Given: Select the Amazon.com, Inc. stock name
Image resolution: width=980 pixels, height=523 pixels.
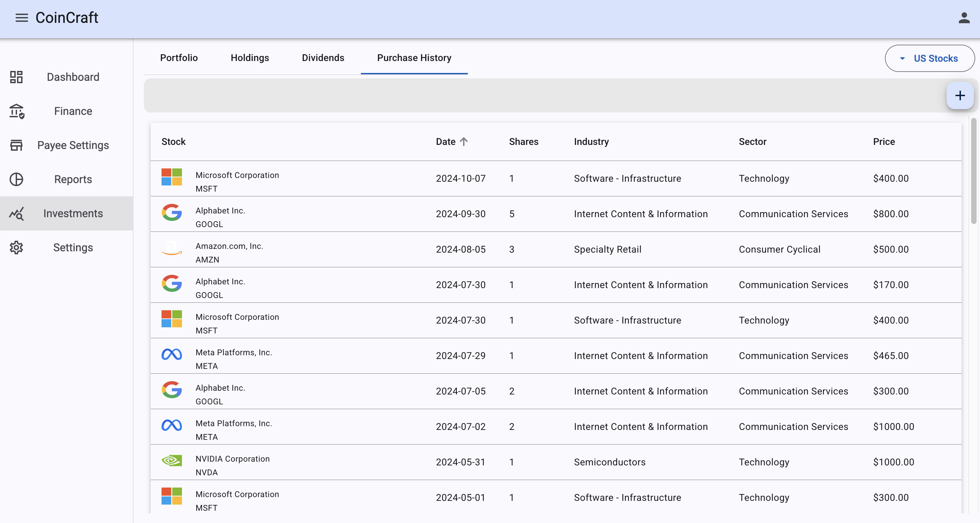Looking at the screenshot, I should pos(229,246).
